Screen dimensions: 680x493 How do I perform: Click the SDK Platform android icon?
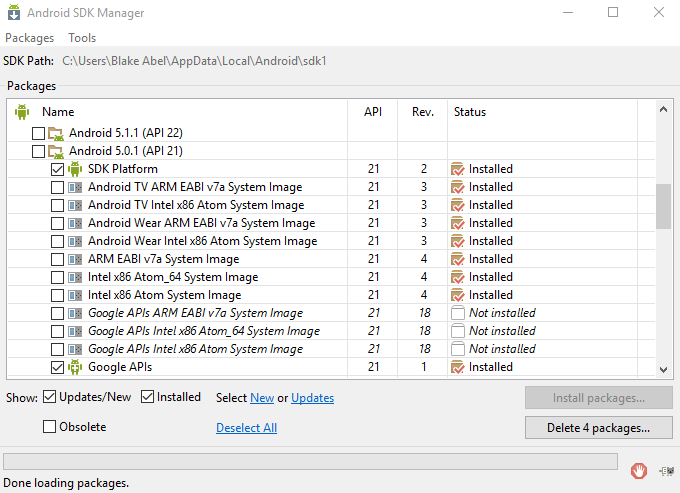[74, 169]
